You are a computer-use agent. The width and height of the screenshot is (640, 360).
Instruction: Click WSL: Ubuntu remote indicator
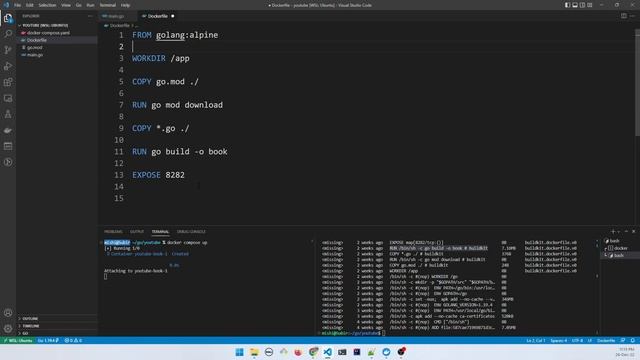click(17, 340)
